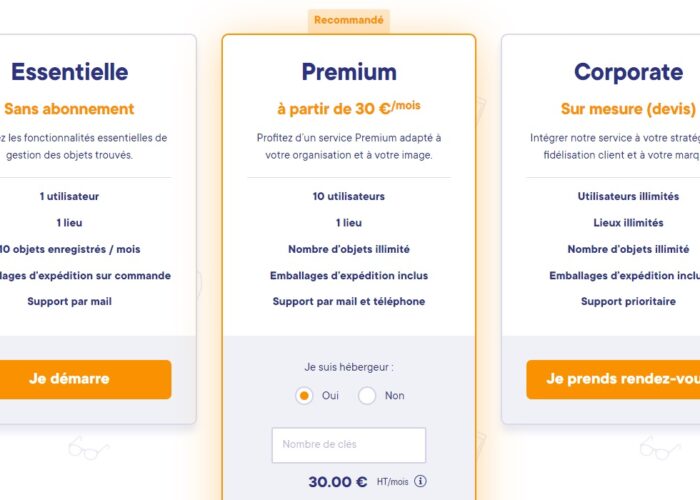Click the Sur mesure (devis) subtitle
Image resolution: width=700 pixels, height=500 pixels.
628,109
